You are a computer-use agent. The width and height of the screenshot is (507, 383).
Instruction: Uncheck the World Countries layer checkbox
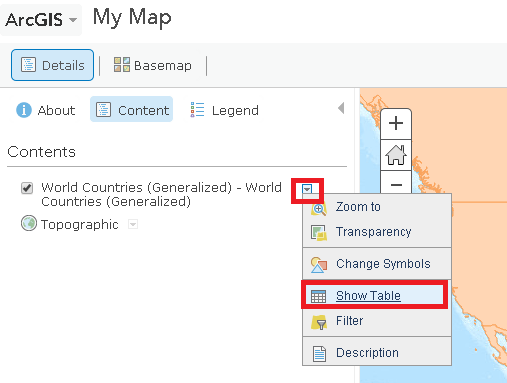pos(27,188)
